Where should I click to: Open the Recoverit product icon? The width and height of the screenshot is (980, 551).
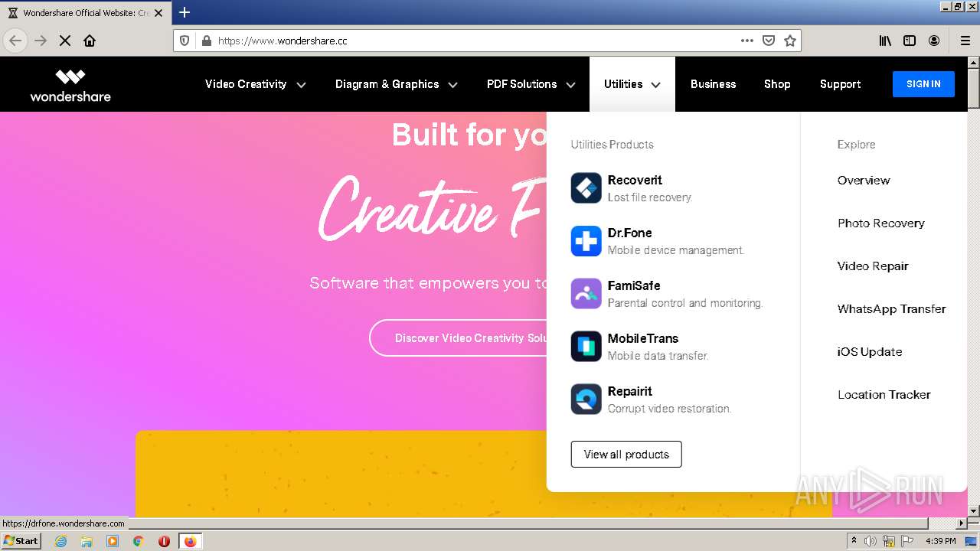click(586, 188)
